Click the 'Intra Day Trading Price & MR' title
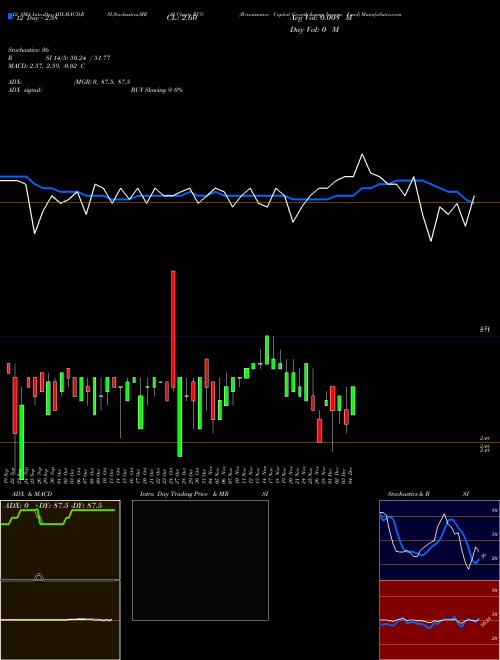 point(184,494)
